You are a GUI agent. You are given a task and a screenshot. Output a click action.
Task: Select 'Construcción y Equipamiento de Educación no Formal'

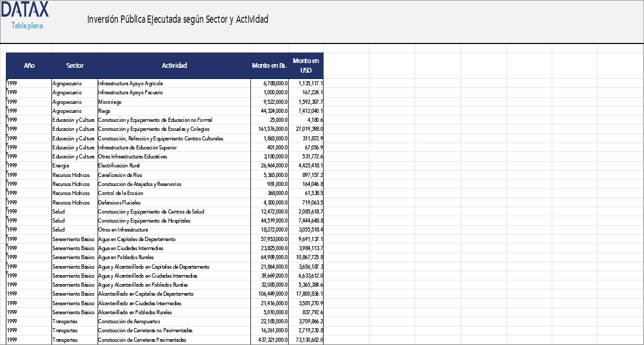click(x=174, y=120)
